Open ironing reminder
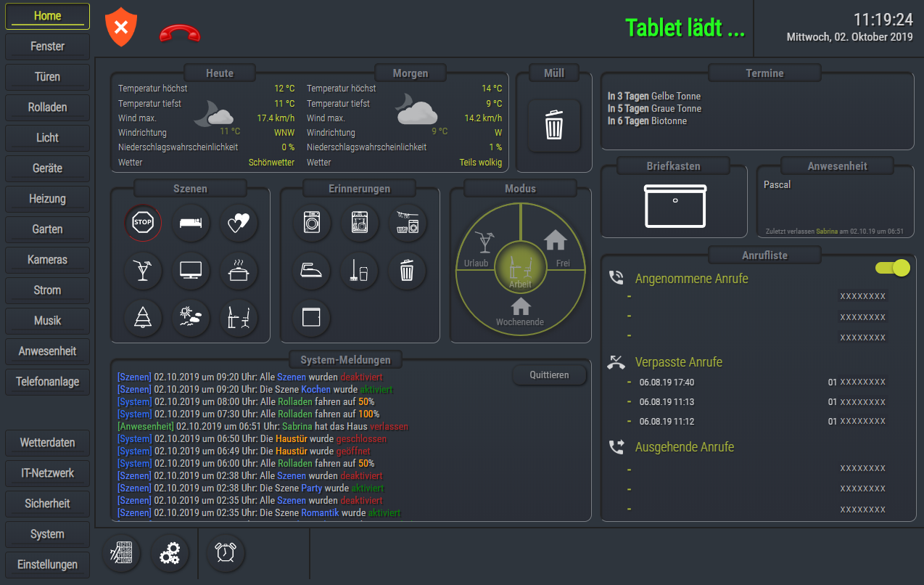The height and width of the screenshot is (585, 924). 312,271
